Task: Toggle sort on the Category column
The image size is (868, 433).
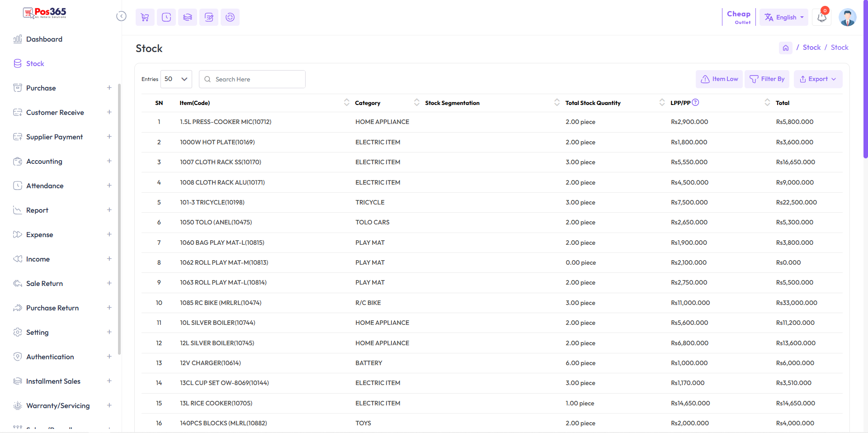Action: click(416, 103)
